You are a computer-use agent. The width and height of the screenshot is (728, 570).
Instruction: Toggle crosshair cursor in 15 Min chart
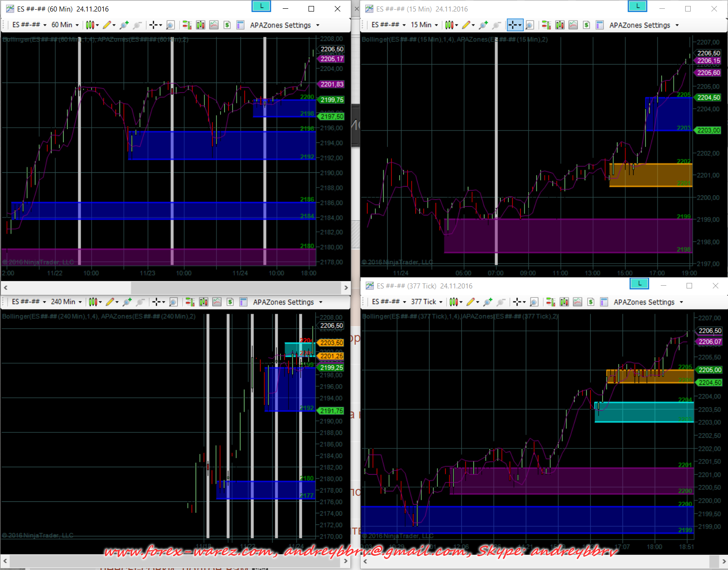pos(513,25)
